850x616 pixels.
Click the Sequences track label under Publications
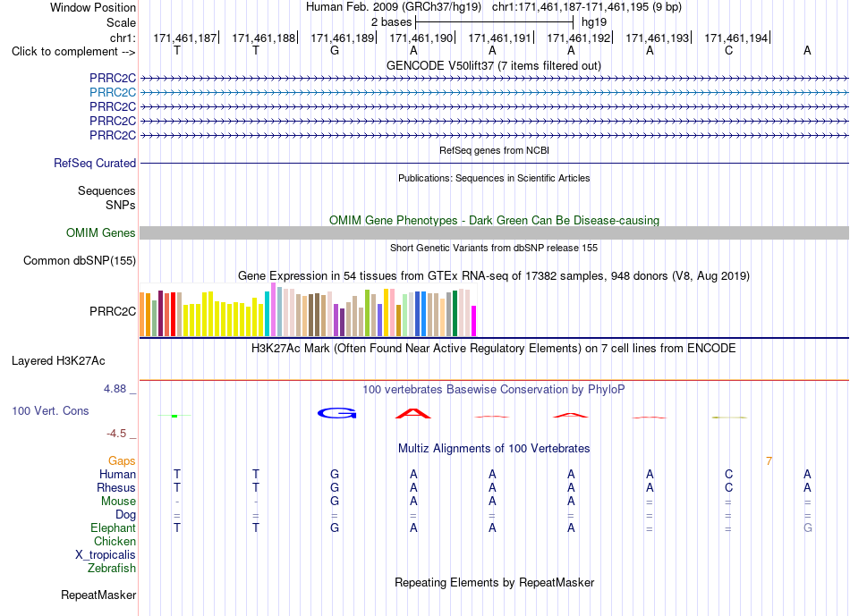106,190
